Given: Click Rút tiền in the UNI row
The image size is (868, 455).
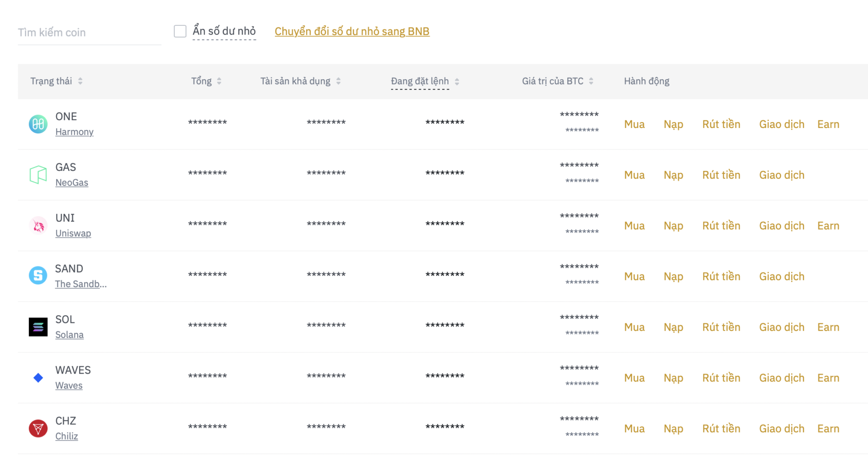Looking at the screenshot, I should coord(721,226).
